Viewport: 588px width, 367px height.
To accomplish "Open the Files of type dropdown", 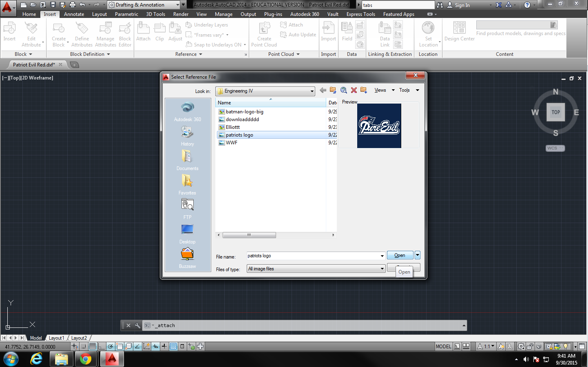I will coord(382,269).
